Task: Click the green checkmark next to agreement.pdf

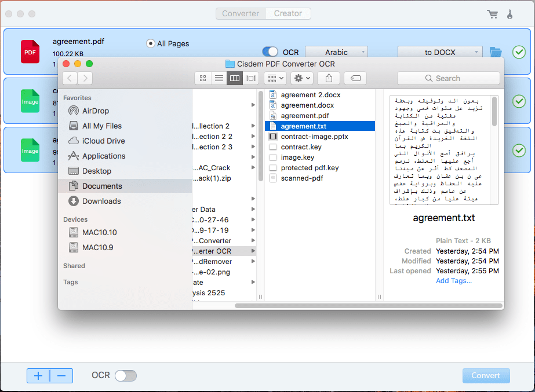Action: point(519,52)
